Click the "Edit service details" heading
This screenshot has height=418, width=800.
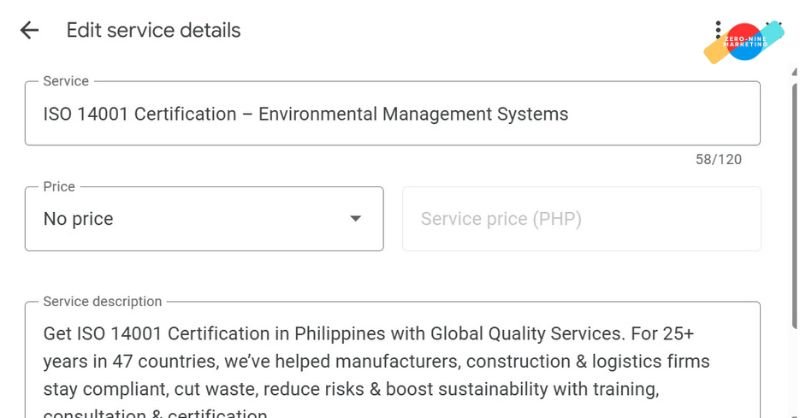pyautogui.click(x=153, y=30)
